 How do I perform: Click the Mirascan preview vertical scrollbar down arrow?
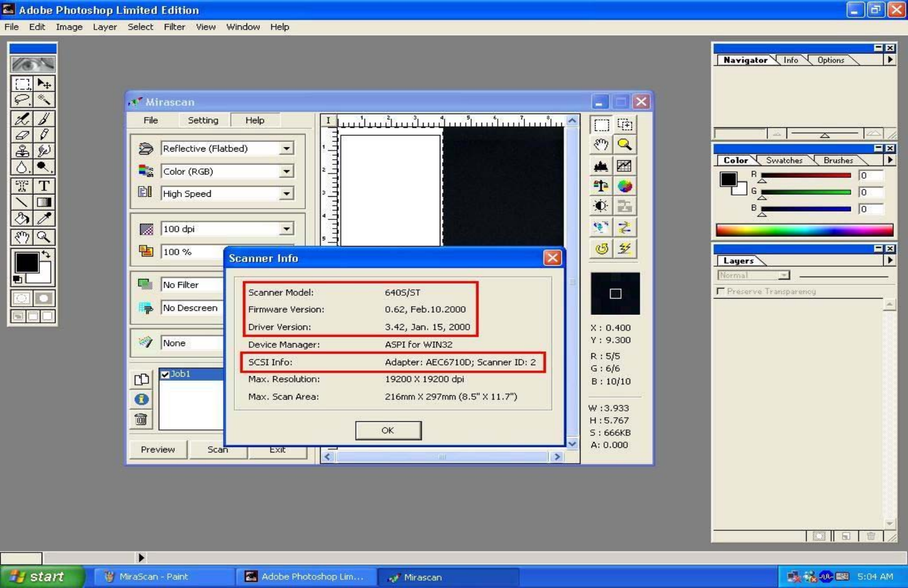(572, 444)
